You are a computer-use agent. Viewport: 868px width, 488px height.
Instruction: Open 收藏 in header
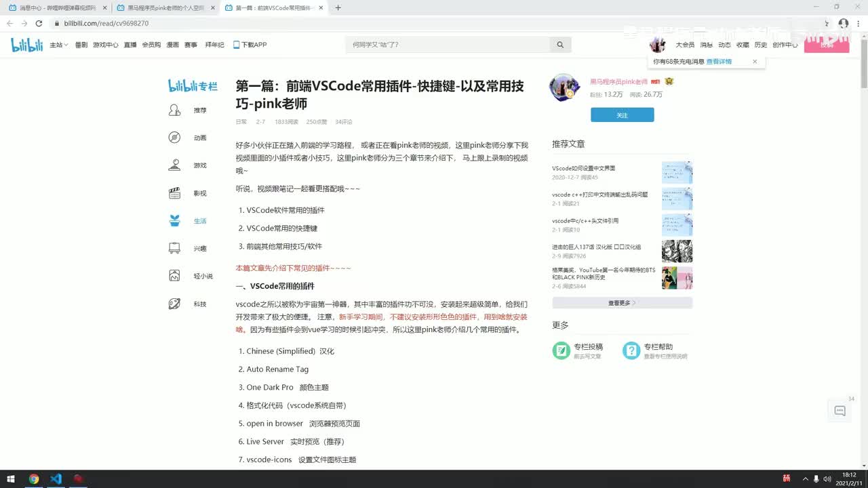point(743,45)
